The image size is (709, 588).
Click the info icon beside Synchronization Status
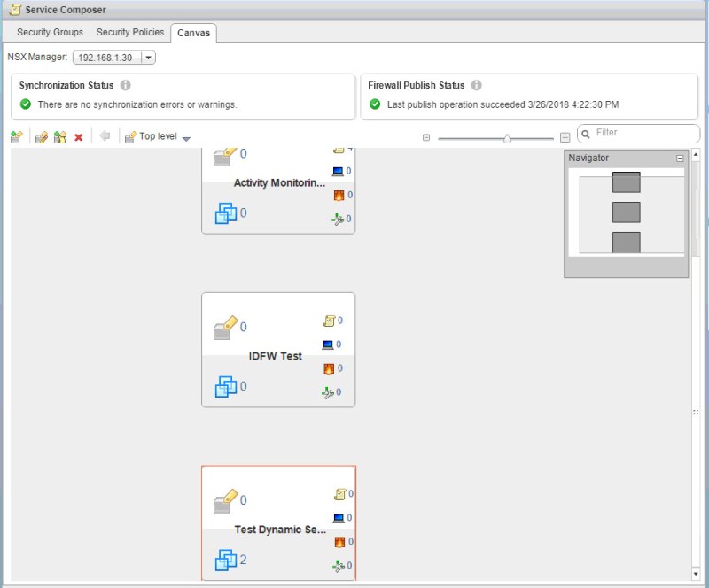click(x=126, y=86)
